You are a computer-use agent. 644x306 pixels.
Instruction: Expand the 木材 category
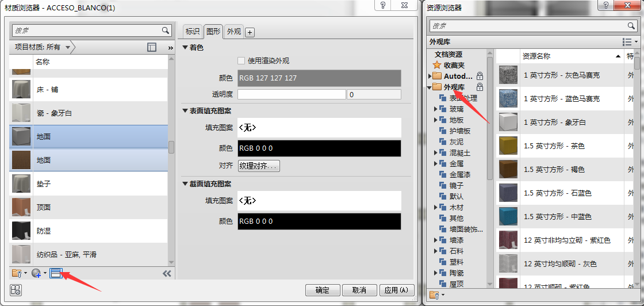click(x=436, y=208)
